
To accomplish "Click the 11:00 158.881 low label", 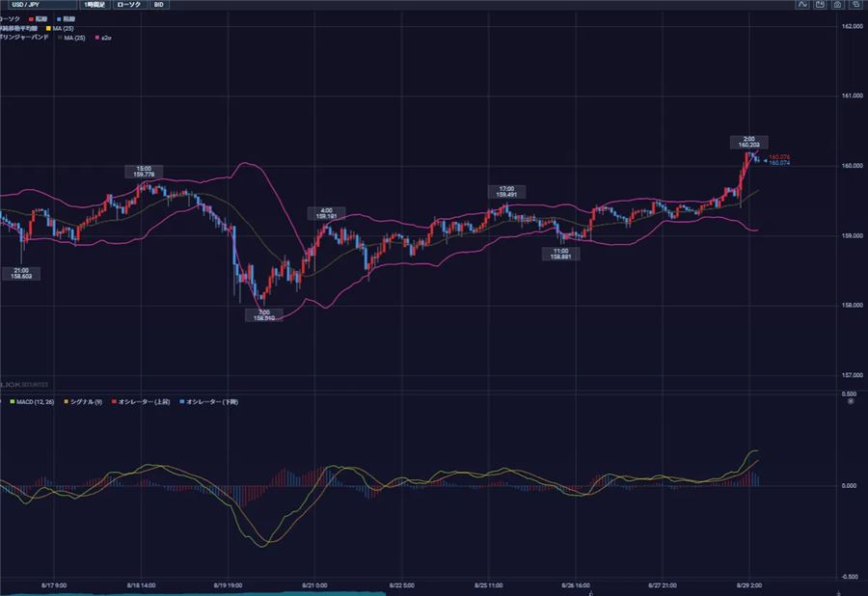I will tap(560, 254).
